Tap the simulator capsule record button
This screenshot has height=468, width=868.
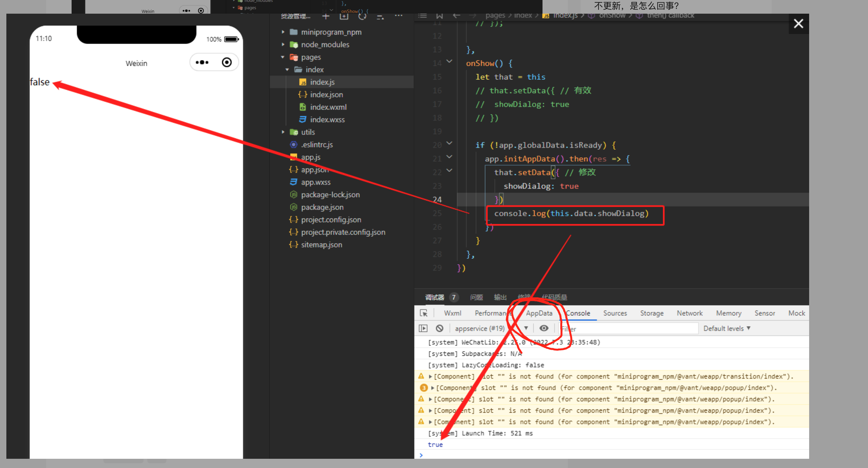[x=227, y=62]
